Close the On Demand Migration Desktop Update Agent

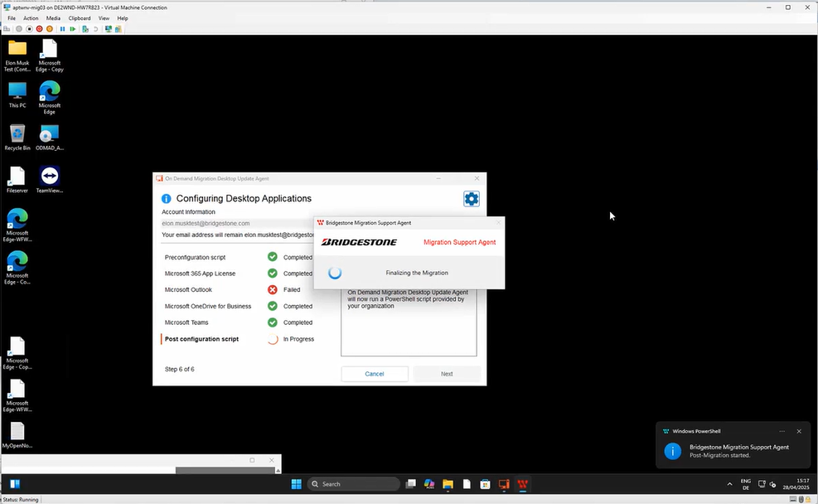[477, 178]
